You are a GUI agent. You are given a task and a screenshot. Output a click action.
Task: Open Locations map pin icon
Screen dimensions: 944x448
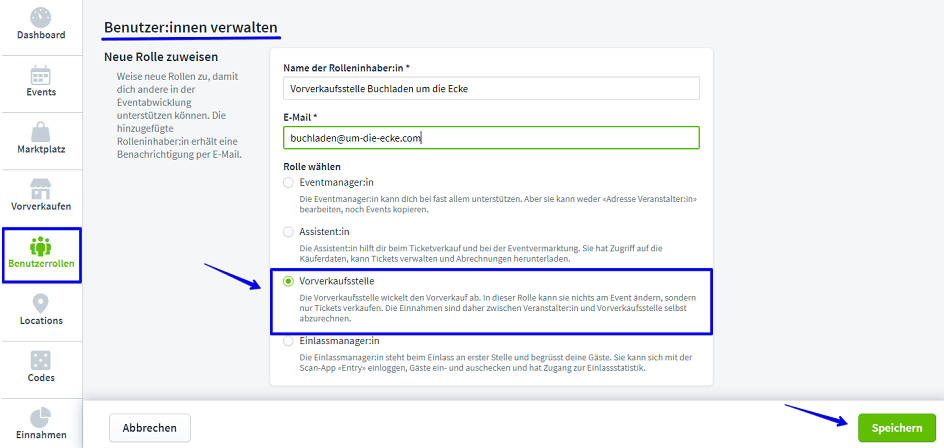(x=41, y=303)
